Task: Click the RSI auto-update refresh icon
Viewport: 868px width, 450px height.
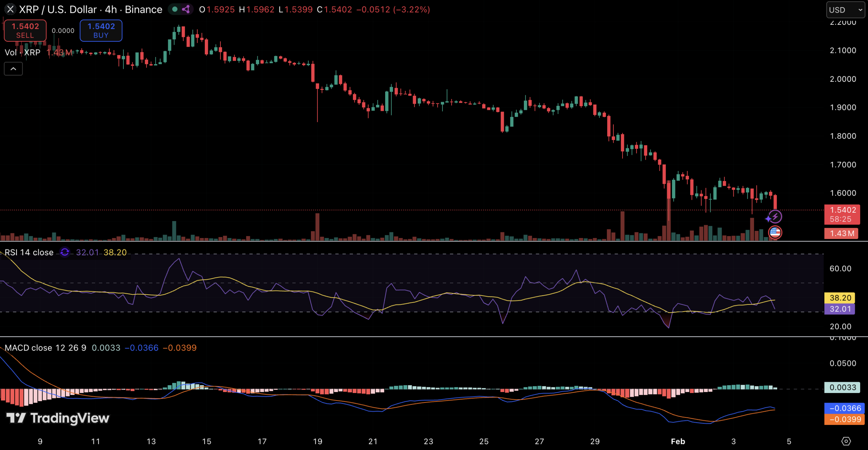Action: (64, 252)
